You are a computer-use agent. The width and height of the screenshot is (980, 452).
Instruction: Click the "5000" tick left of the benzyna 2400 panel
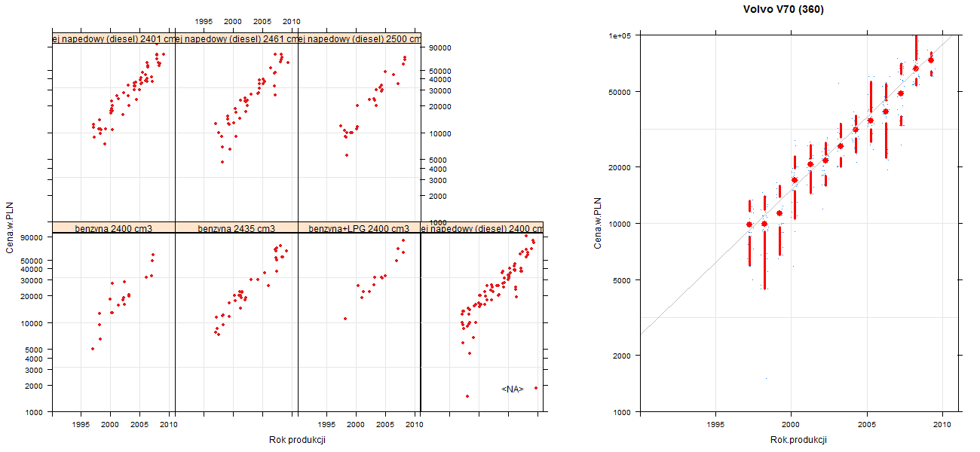tap(35, 350)
